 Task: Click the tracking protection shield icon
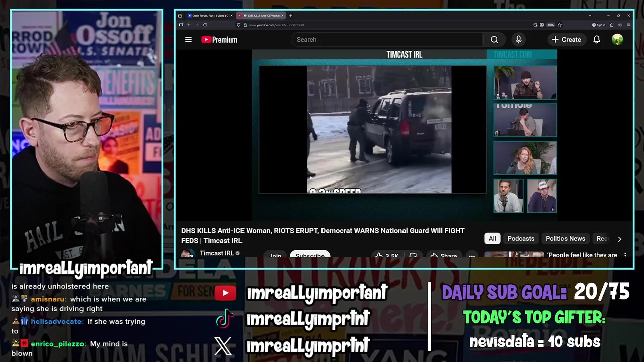238,25
